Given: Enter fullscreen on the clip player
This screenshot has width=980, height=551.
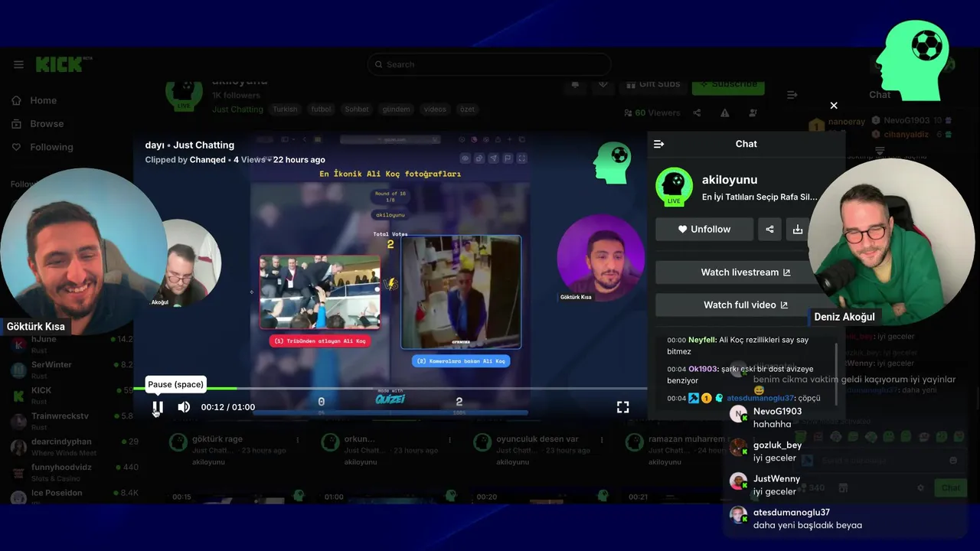Looking at the screenshot, I should 623,407.
